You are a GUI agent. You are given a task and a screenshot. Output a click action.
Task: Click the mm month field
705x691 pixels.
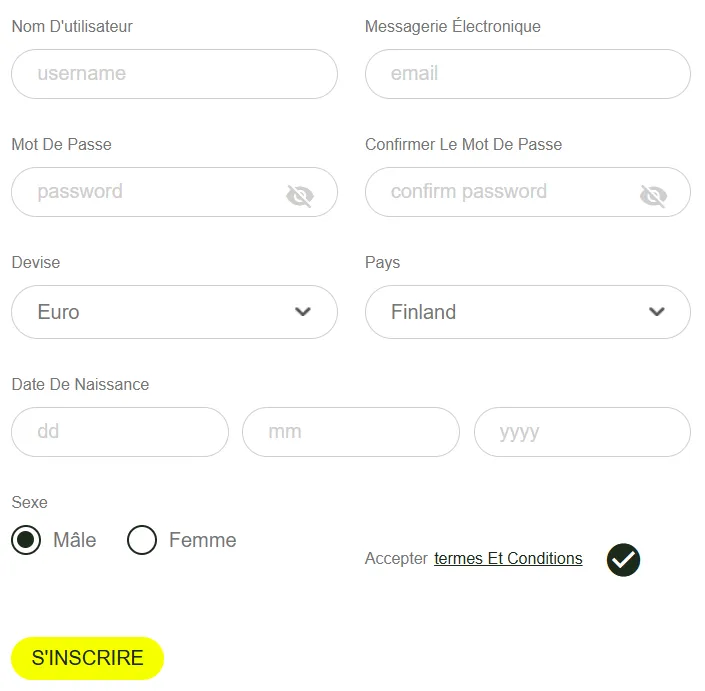click(x=350, y=432)
